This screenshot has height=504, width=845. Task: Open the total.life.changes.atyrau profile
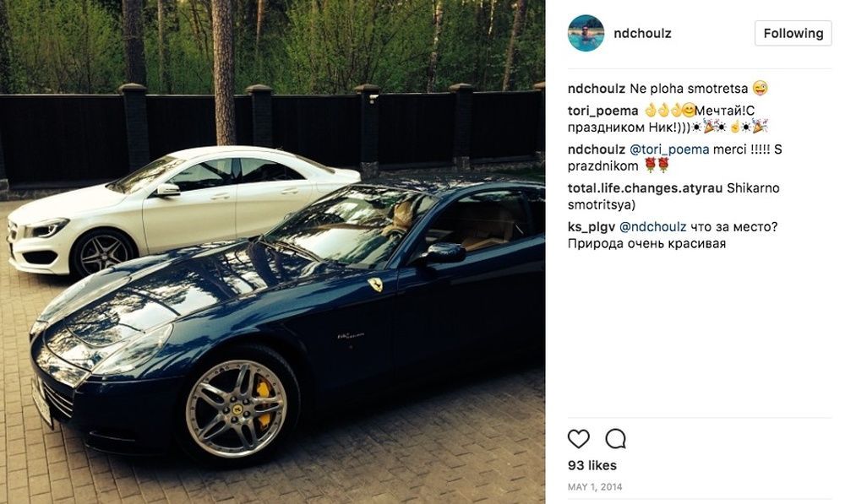(x=645, y=188)
